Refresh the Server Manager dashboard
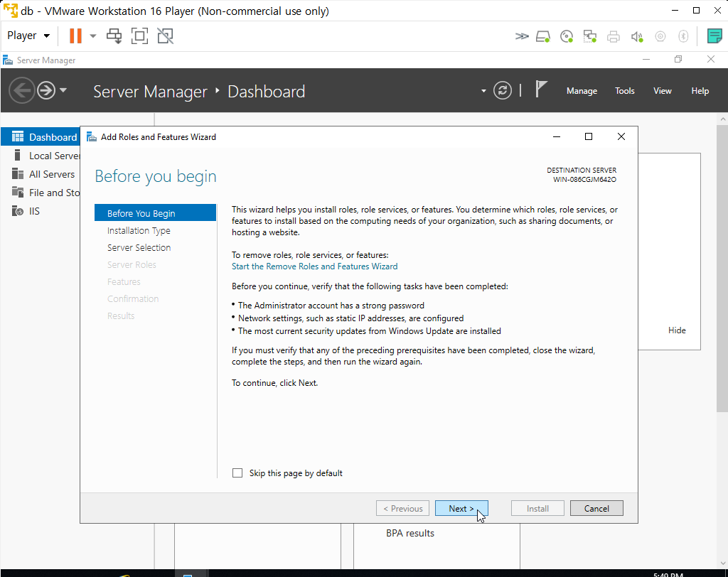The width and height of the screenshot is (728, 577). pos(503,90)
